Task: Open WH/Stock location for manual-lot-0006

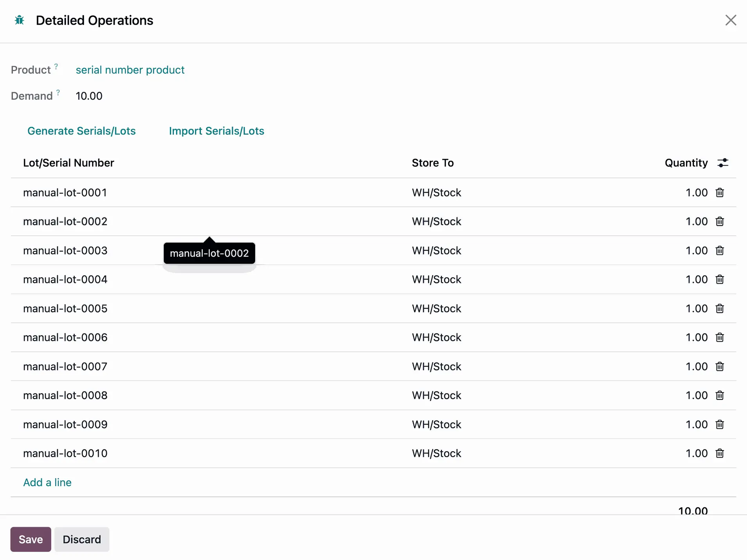Action: (x=436, y=337)
